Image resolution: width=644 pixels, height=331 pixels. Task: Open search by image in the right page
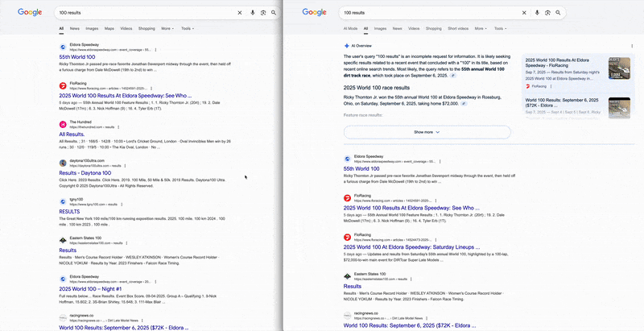click(x=547, y=13)
